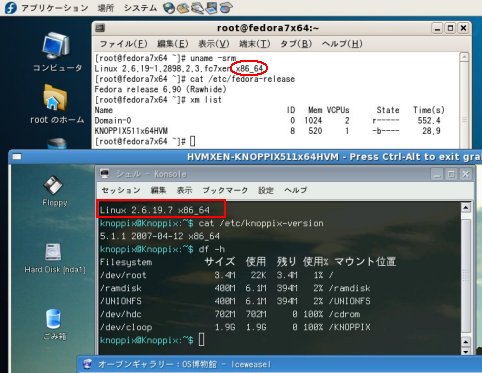This screenshot has height=373, width=482.
Task: Click the '28.9' time value
Action: coord(431,131)
